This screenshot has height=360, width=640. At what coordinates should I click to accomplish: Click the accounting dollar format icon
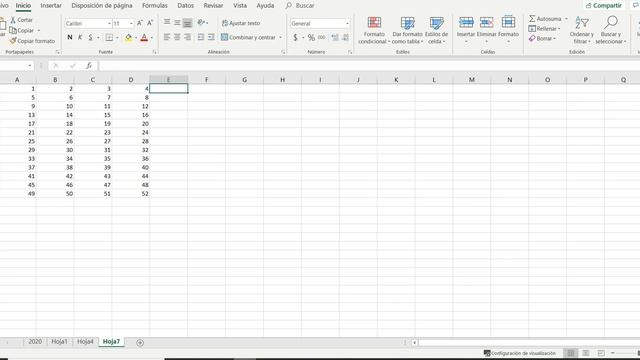click(295, 38)
